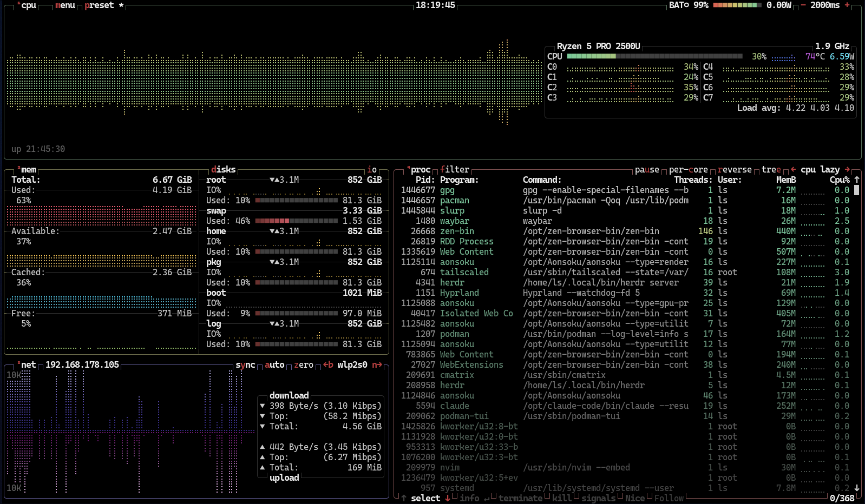Click the CPU total usage meter bar
Image resolution: width=865 pixels, height=504 pixels.
654,56
